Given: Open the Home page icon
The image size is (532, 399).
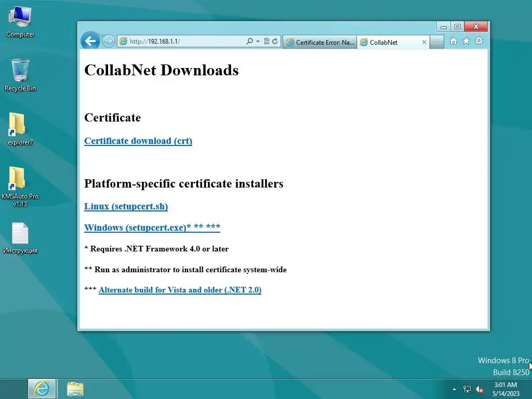Looking at the screenshot, I should (453, 41).
